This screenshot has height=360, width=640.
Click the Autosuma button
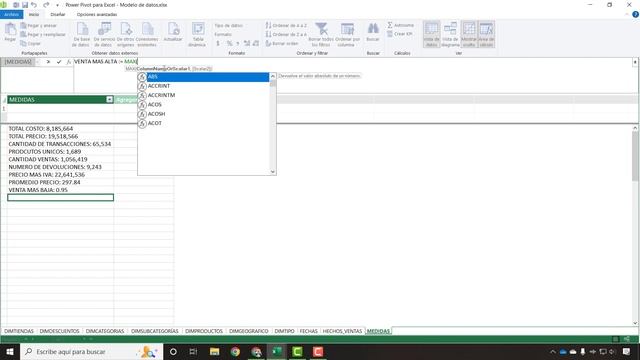(x=400, y=25)
